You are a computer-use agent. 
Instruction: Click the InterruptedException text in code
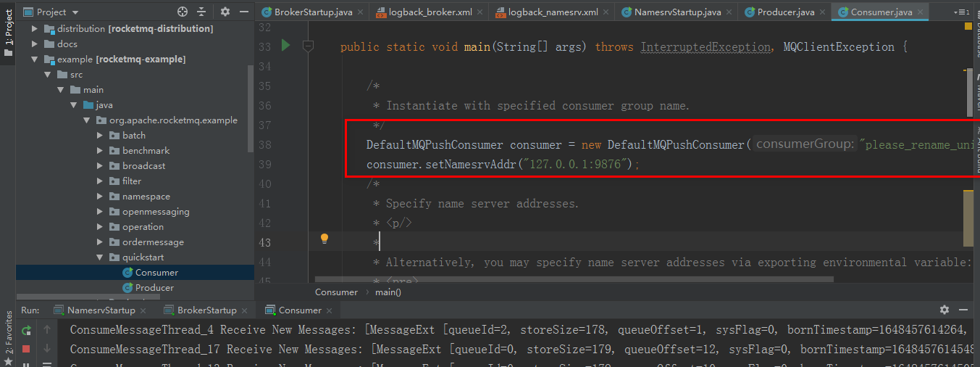pyautogui.click(x=705, y=46)
